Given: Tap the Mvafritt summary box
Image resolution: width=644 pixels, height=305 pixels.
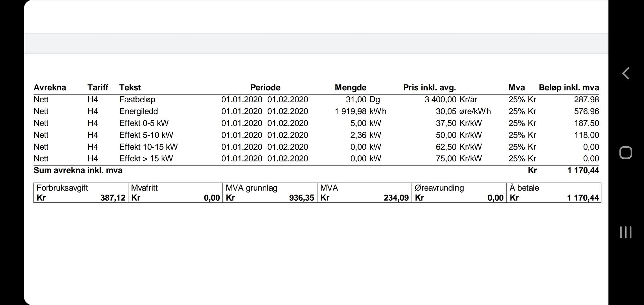Looking at the screenshot, I should tap(175, 193).
